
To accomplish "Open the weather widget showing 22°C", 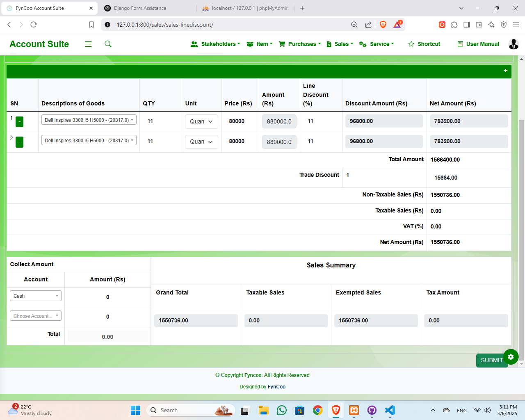I will pyautogui.click(x=31, y=410).
